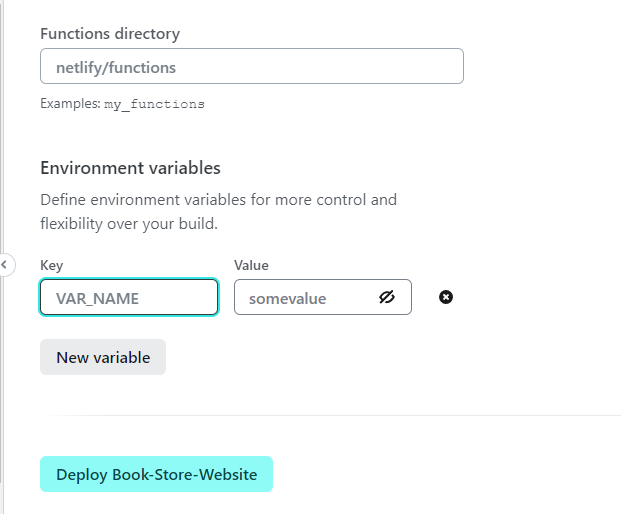Click the Key field label
Viewport: 621px width, 514px height.
click(x=51, y=265)
